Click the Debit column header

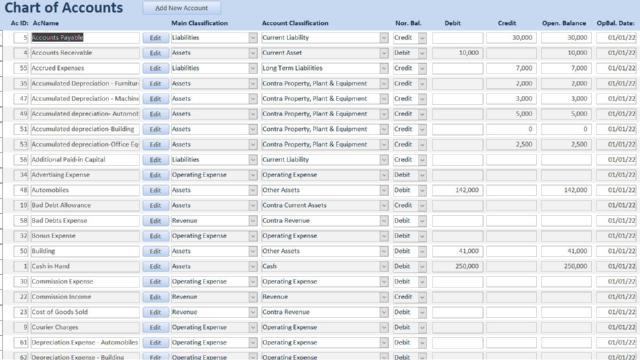(x=453, y=23)
